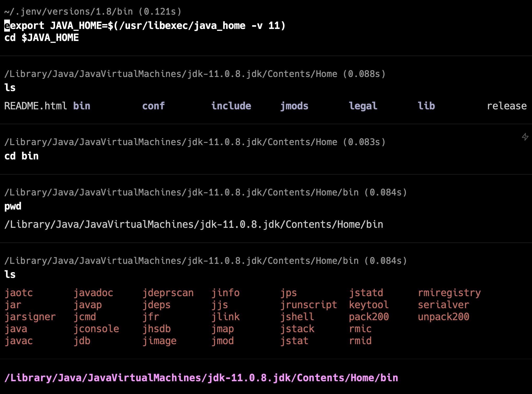Click the rmiregistry executable name
The image size is (532, 394).
pyautogui.click(x=449, y=293)
